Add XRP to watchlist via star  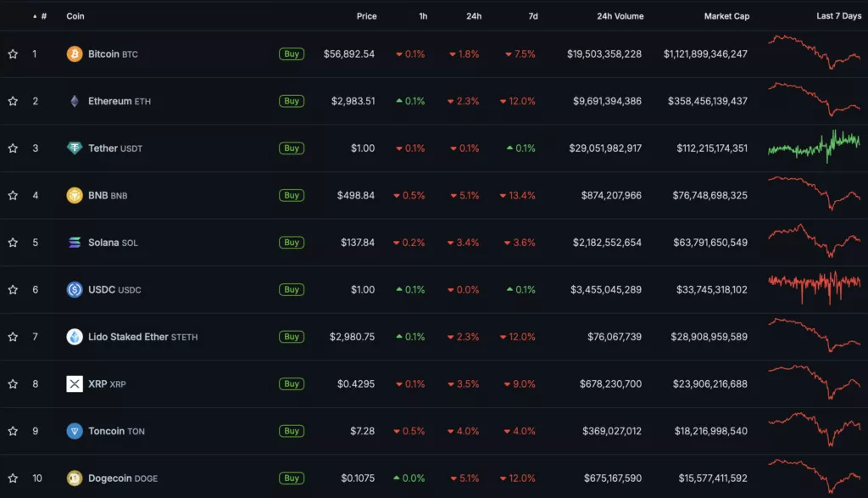[13, 383]
